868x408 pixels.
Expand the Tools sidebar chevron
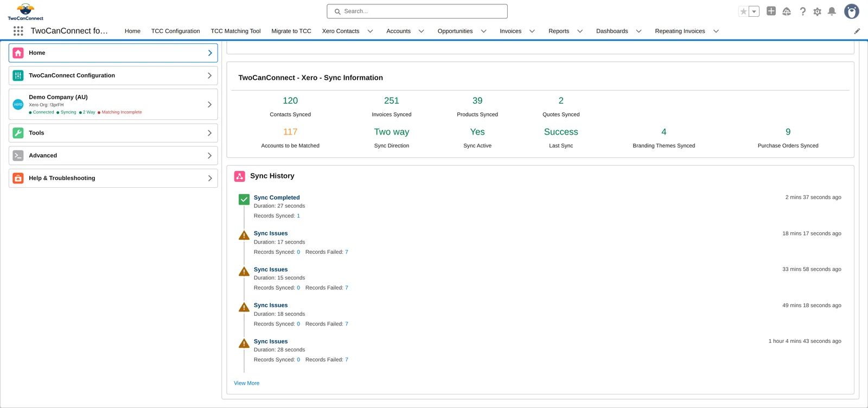tap(210, 133)
